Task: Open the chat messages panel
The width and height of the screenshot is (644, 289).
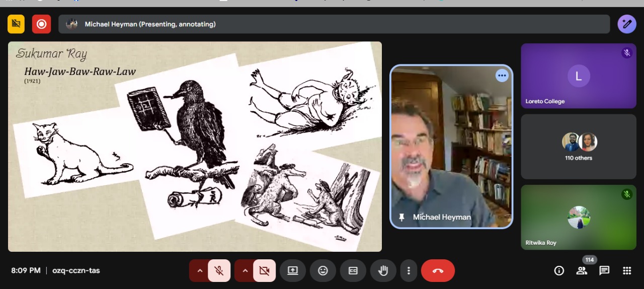Action: click(x=604, y=270)
